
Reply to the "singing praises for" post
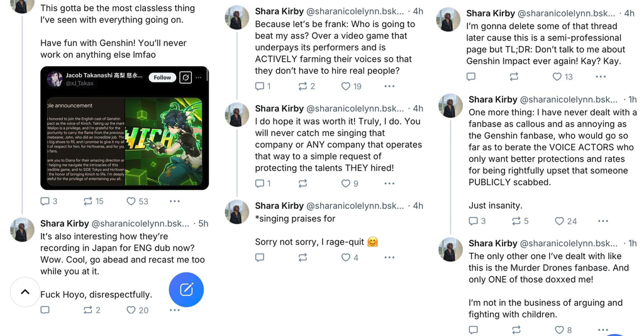[260, 257]
